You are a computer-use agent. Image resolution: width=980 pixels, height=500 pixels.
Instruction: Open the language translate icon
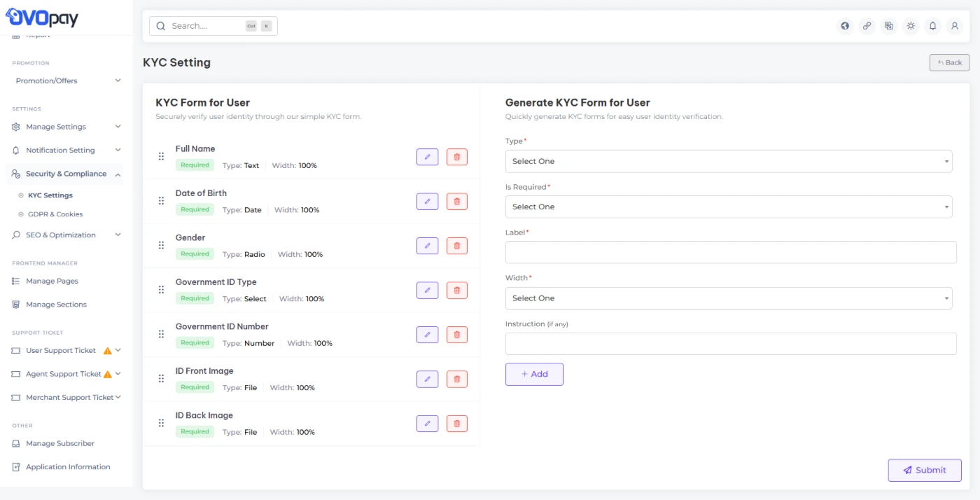point(889,26)
